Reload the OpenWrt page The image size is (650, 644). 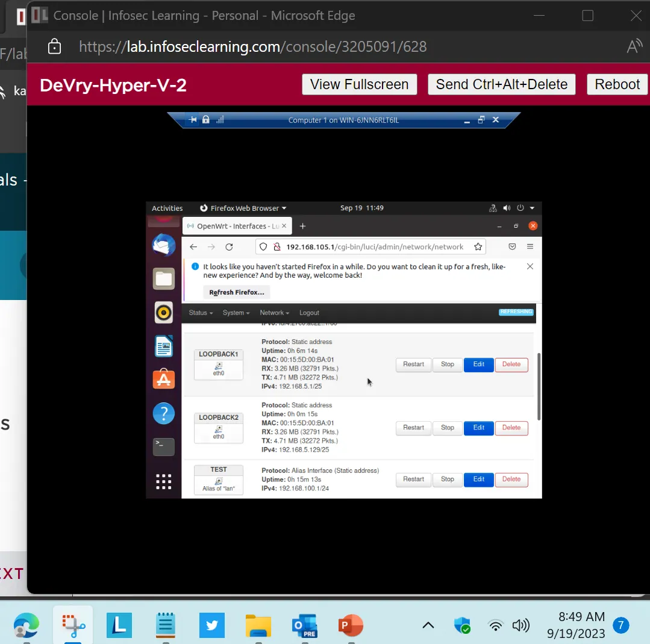click(230, 247)
